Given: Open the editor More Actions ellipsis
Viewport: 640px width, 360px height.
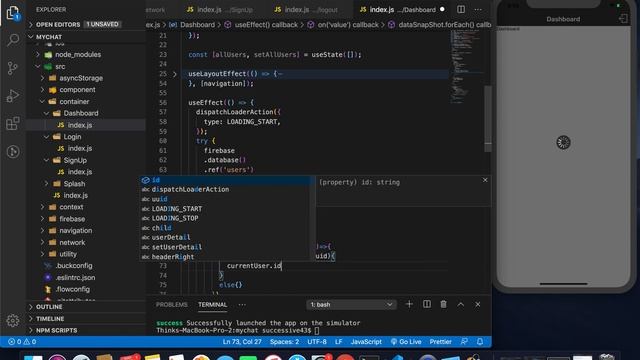Looking at the screenshot, I should click(x=478, y=9).
